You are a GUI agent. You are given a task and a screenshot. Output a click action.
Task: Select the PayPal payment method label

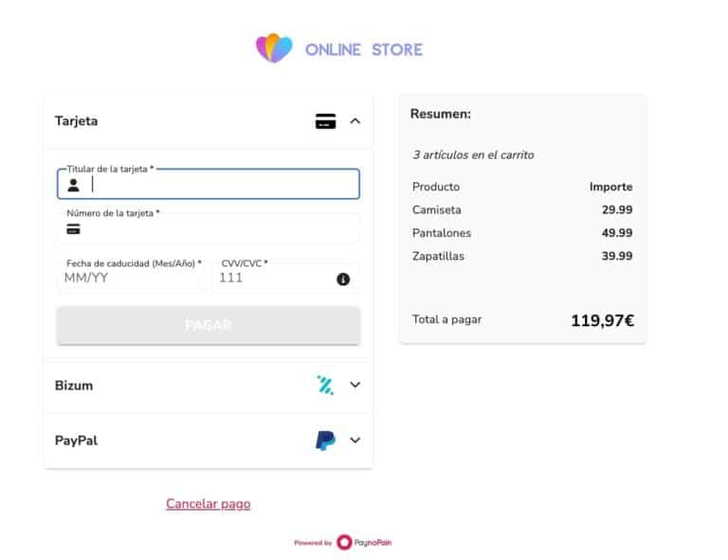tap(76, 441)
